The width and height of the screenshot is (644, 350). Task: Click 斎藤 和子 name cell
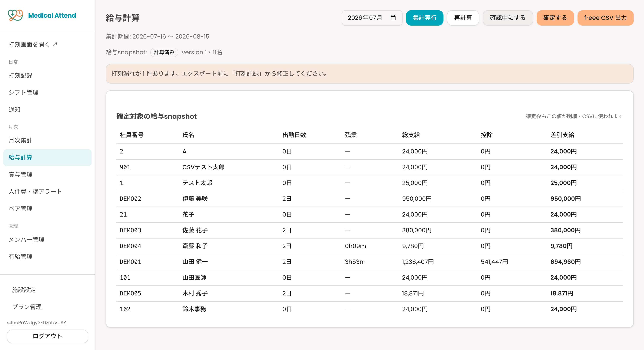click(x=195, y=246)
